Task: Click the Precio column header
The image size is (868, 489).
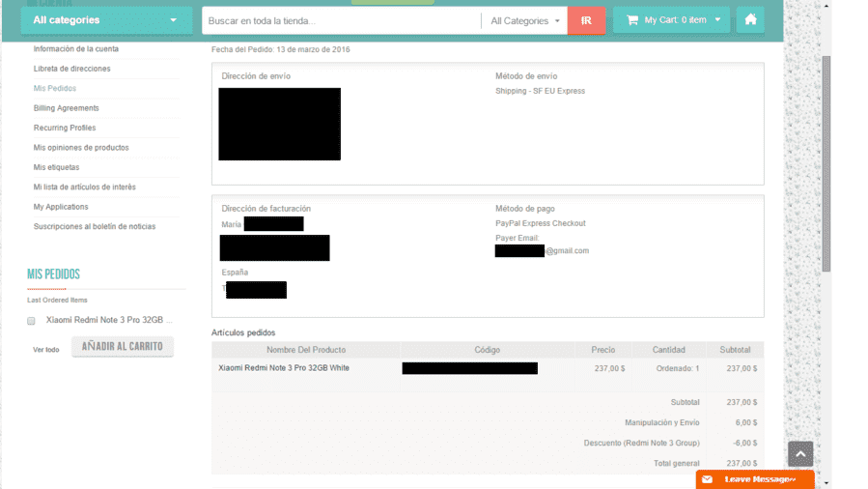Action: [602, 350]
